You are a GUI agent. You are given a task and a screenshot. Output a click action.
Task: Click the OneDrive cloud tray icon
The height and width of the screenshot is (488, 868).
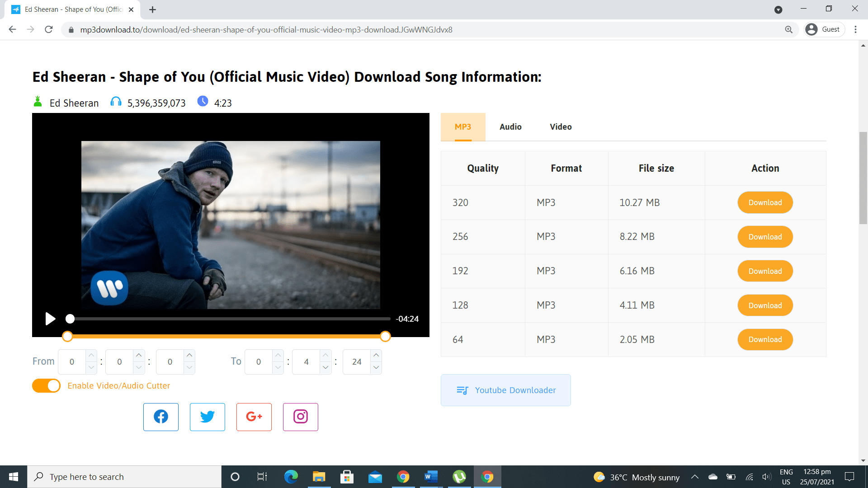point(713,477)
